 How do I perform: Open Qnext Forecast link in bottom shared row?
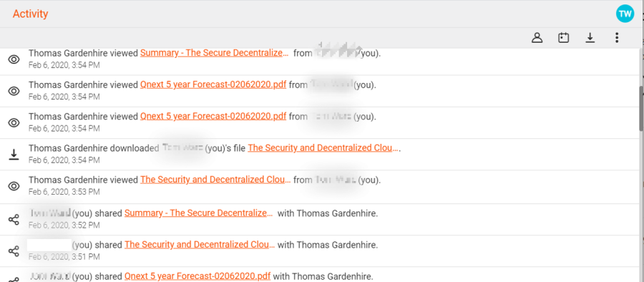pyautogui.click(x=197, y=276)
